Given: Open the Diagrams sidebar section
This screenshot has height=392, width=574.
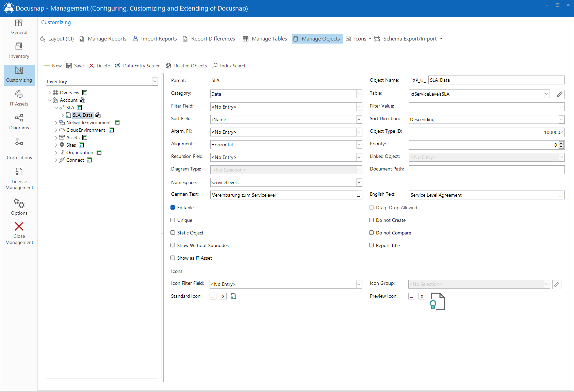Looking at the screenshot, I should 19,122.
